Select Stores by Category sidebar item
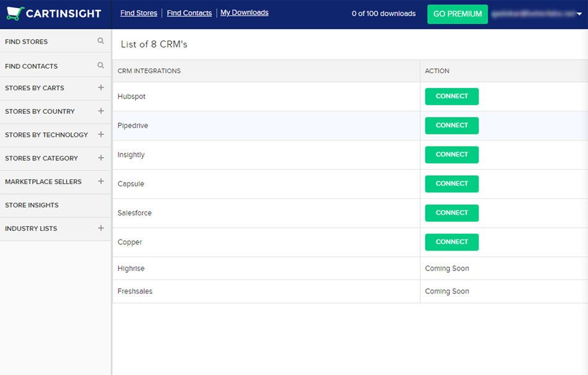The width and height of the screenshot is (588, 375). click(56, 158)
